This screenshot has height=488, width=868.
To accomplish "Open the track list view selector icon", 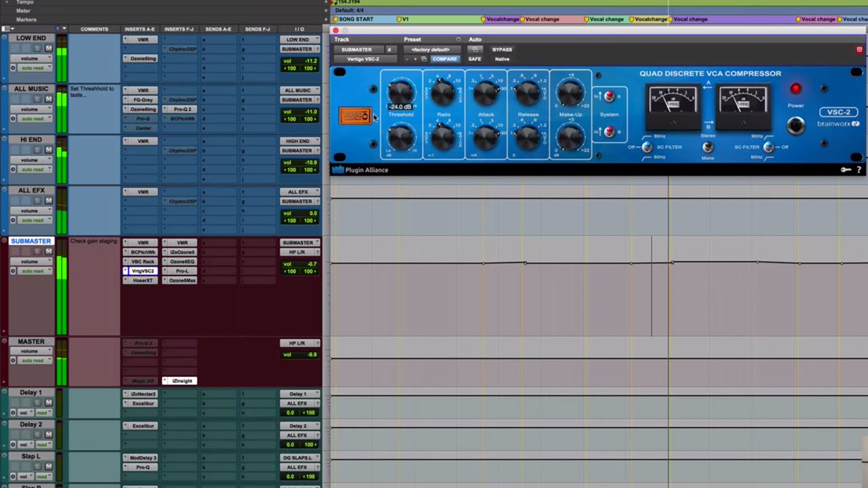I will coord(6,29).
